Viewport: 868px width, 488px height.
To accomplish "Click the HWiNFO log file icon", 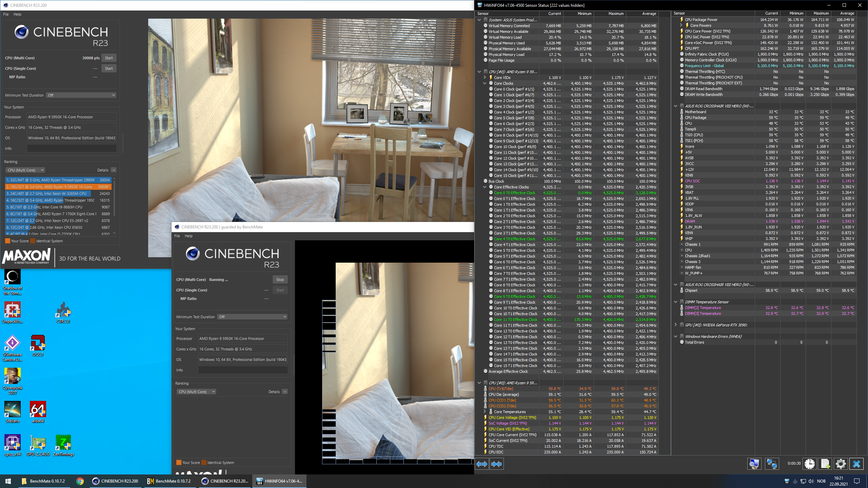I will coord(825,464).
